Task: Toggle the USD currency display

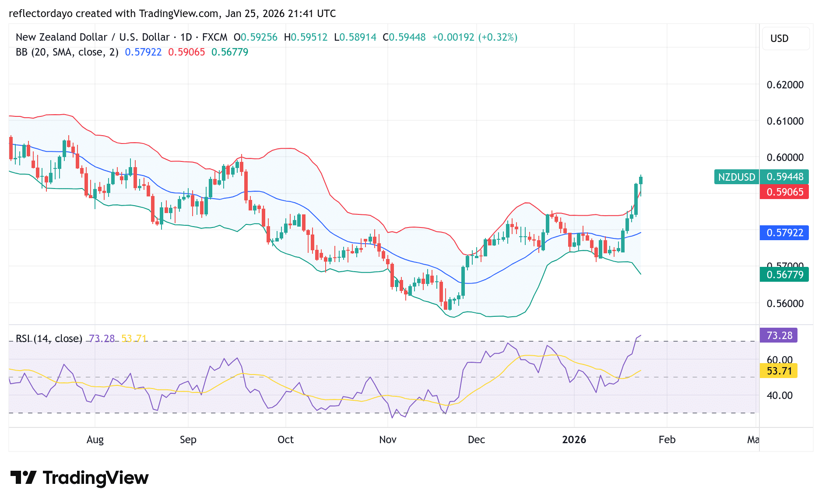Action: [x=785, y=38]
